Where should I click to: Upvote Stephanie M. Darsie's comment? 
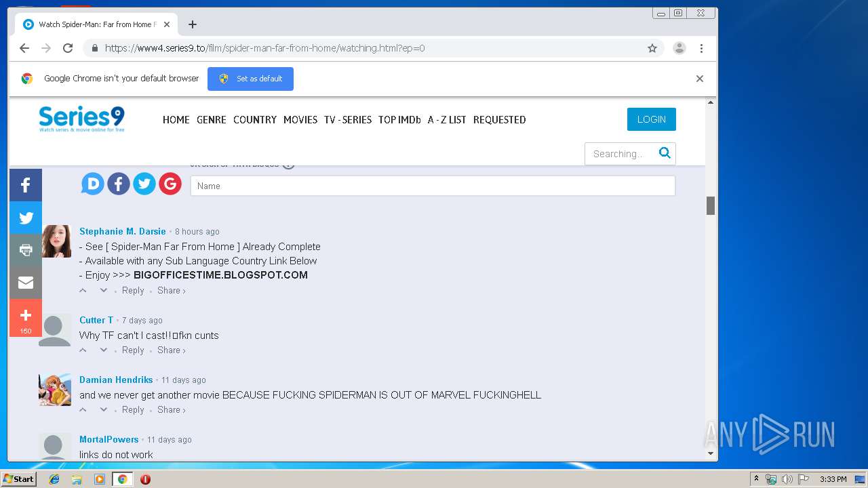pyautogui.click(x=83, y=290)
